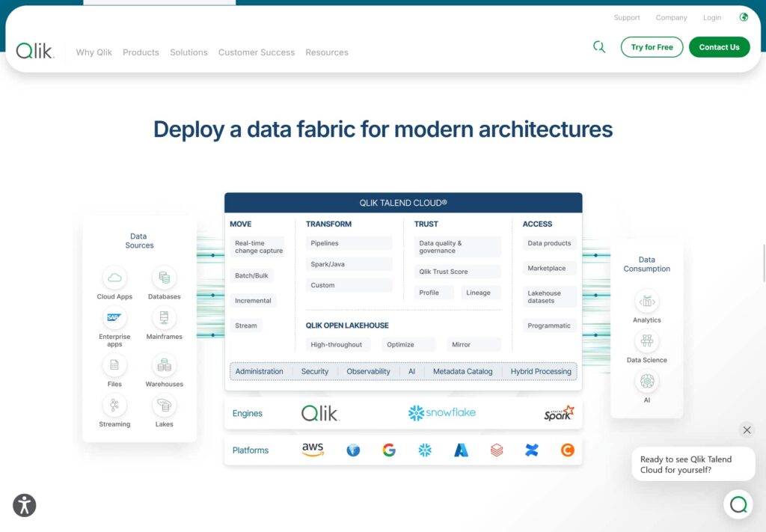Viewport: 766px width, 532px height.
Task: Dismiss the chat popup with the X
Action: (747, 430)
